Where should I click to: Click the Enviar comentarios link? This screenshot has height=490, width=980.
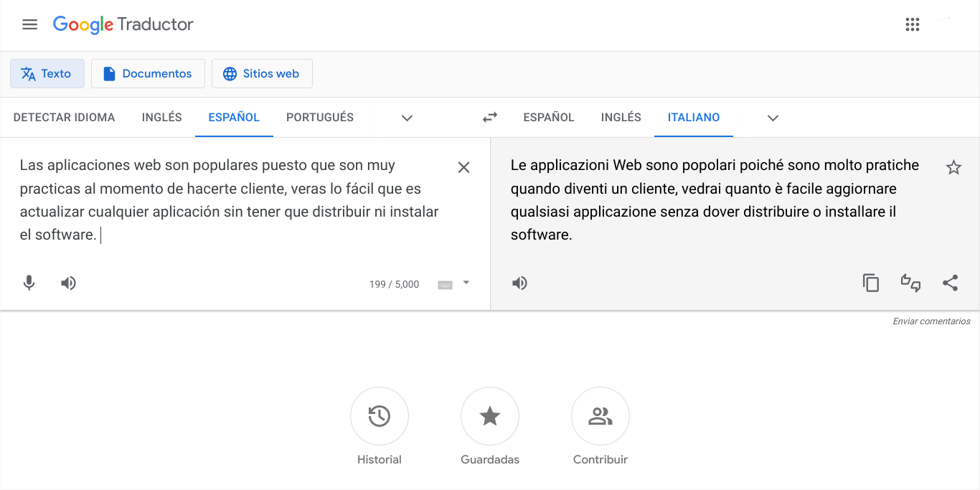click(x=931, y=321)
